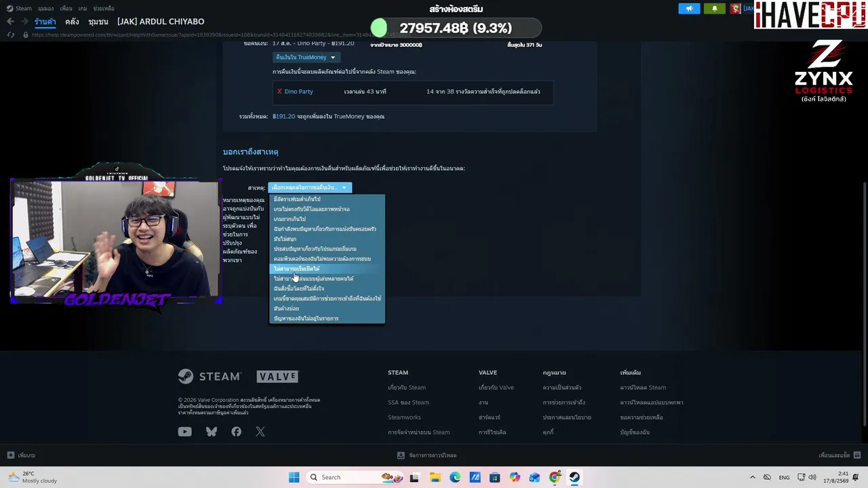This screenshot has height=488, width=868.
Task: Click the Steam logo in the footer
Action: 210,376
